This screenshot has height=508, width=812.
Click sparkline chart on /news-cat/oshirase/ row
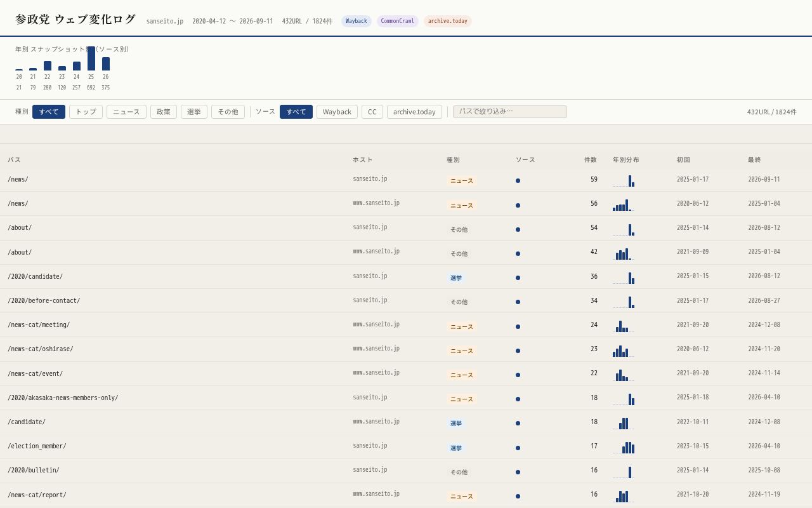point(624,351)
